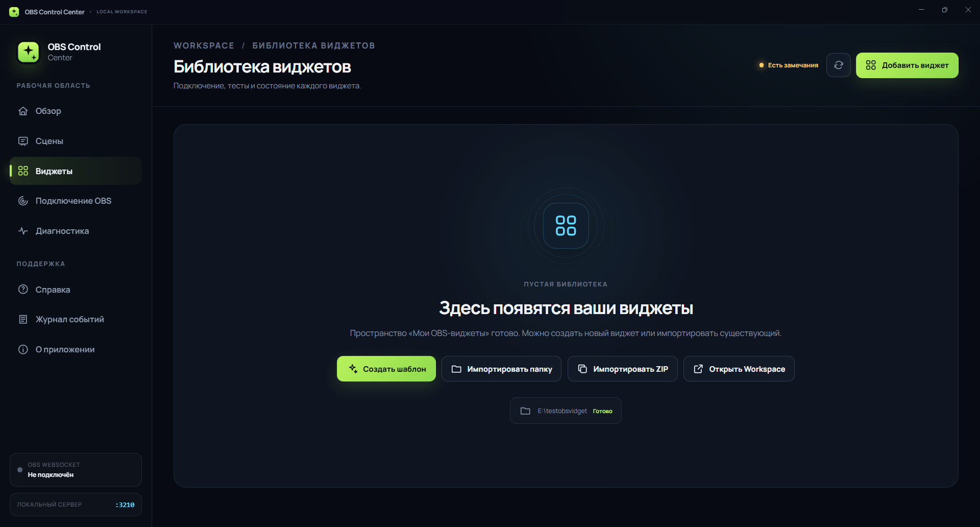Click the WORKSPACE breadcrumb link
980x527 pixels.
(204, 45)
